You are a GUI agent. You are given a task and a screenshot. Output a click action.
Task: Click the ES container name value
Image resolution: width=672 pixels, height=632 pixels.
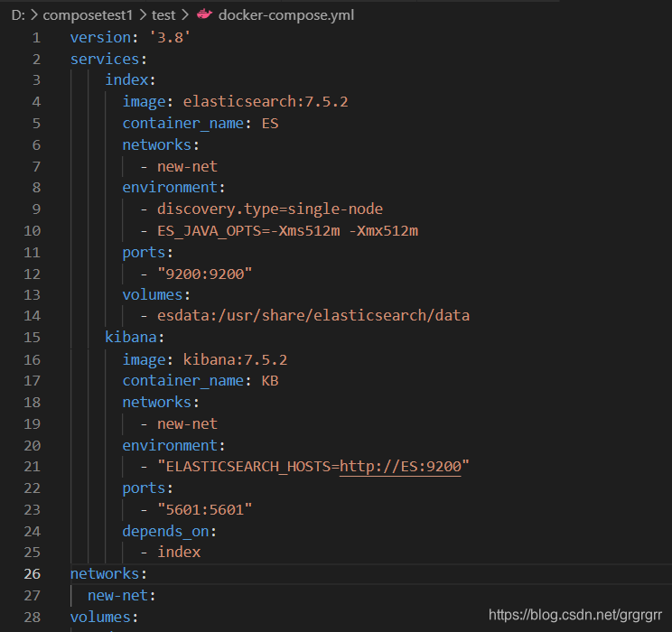click(x=270, y=124)
